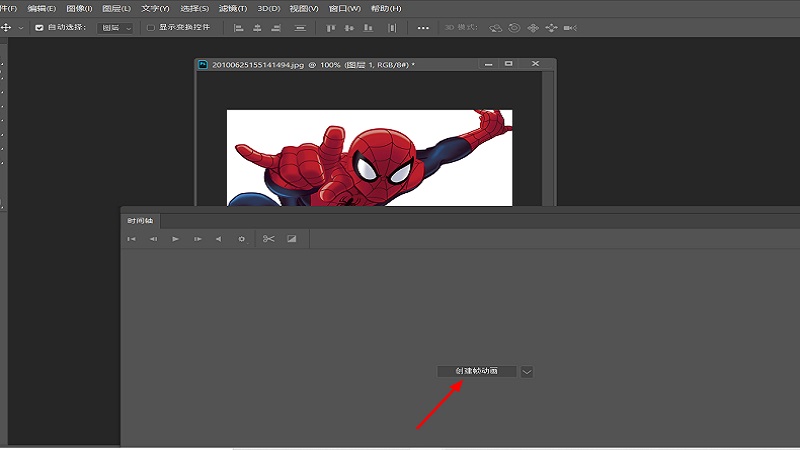Click the align bottom edges icon
The width and height of the screenshot is (800, 450).
(x=368, y=28)
